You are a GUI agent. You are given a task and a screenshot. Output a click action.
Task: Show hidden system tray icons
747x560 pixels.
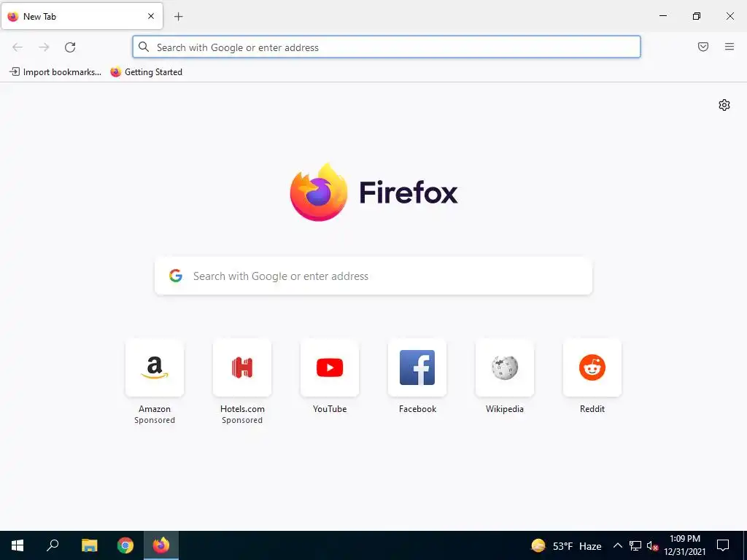pyautogui.click(x=617, y=545)
